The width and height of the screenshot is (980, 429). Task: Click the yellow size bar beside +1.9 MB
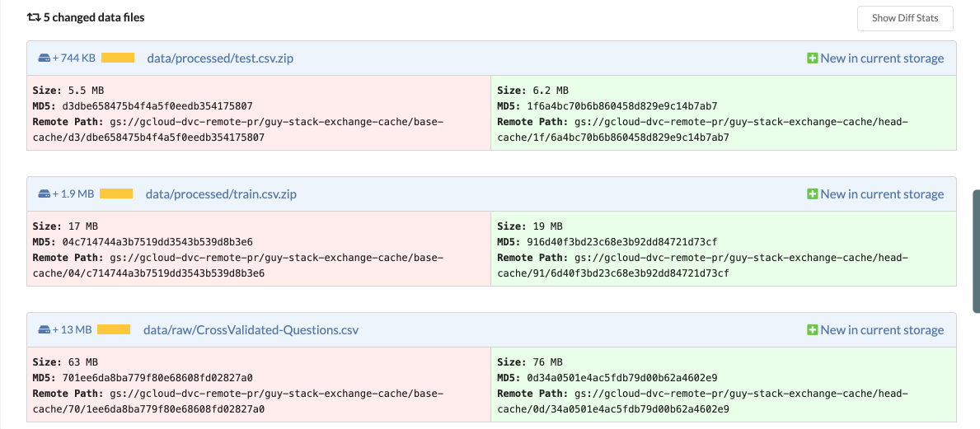tap(116, 194)
